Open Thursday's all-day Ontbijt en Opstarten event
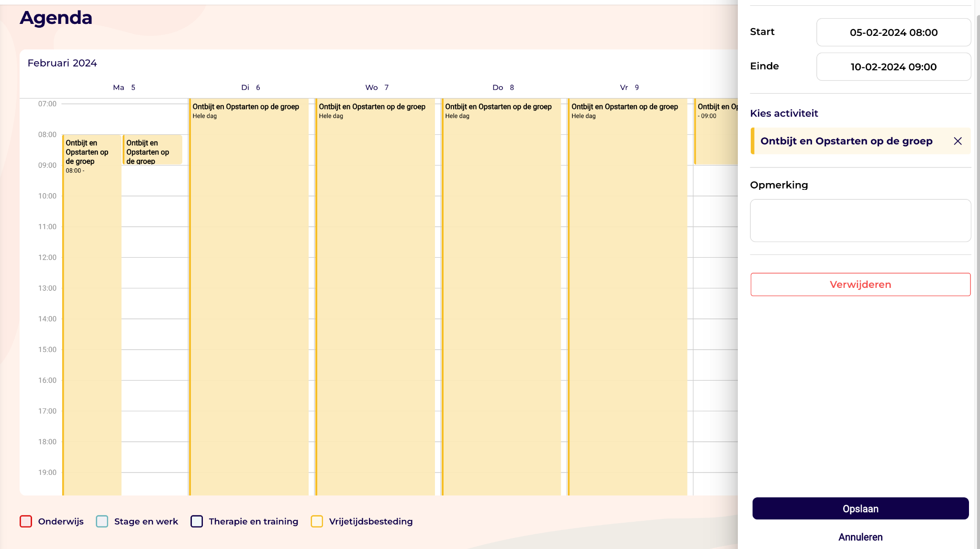 click(501, 296)
